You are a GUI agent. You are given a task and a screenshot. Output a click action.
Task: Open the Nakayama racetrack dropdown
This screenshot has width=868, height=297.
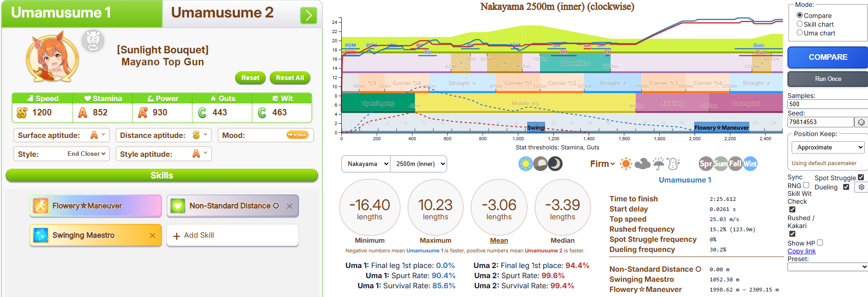point(366,164)
